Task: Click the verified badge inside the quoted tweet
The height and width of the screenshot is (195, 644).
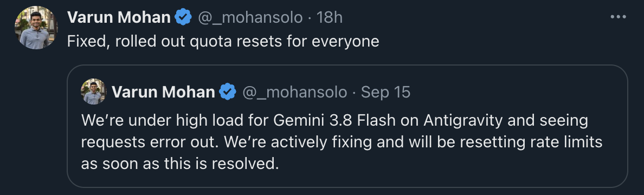Action: point(228,92)
